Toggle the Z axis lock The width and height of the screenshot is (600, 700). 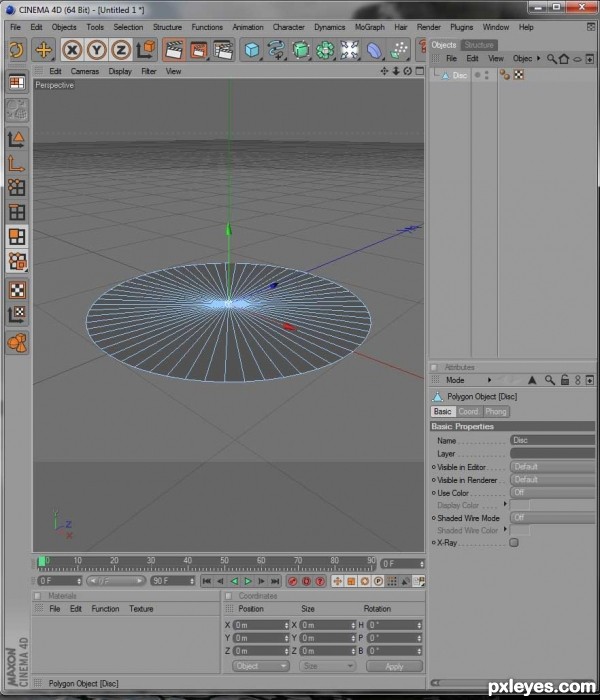pos(120,50)
